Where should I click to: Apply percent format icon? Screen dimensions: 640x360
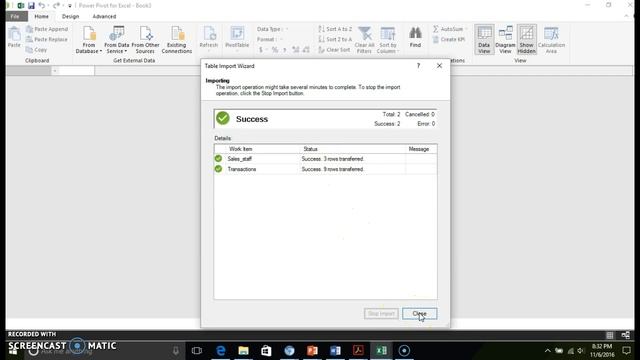pyautogui.click(x=275, y=50)
